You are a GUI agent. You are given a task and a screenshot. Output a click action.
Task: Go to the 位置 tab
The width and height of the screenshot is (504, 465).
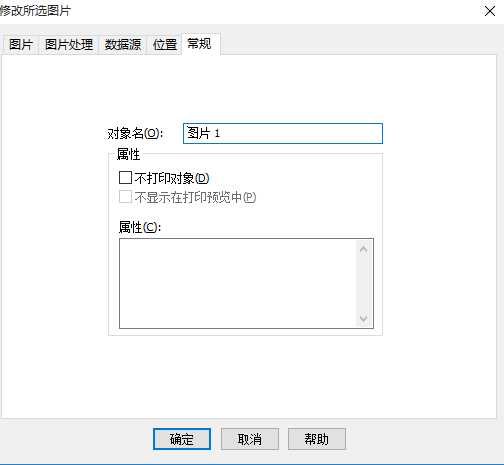(165, 44)
